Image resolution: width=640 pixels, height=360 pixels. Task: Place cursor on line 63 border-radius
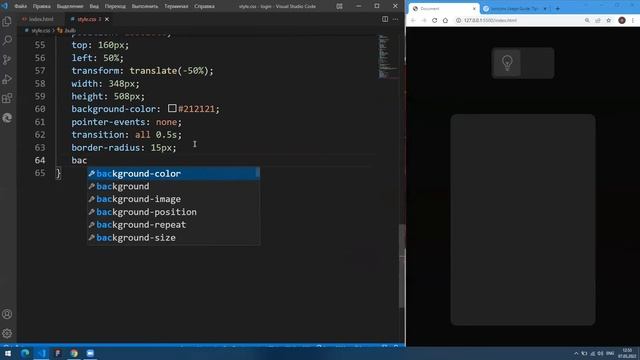pyautogui.click(x=124, y=147)
